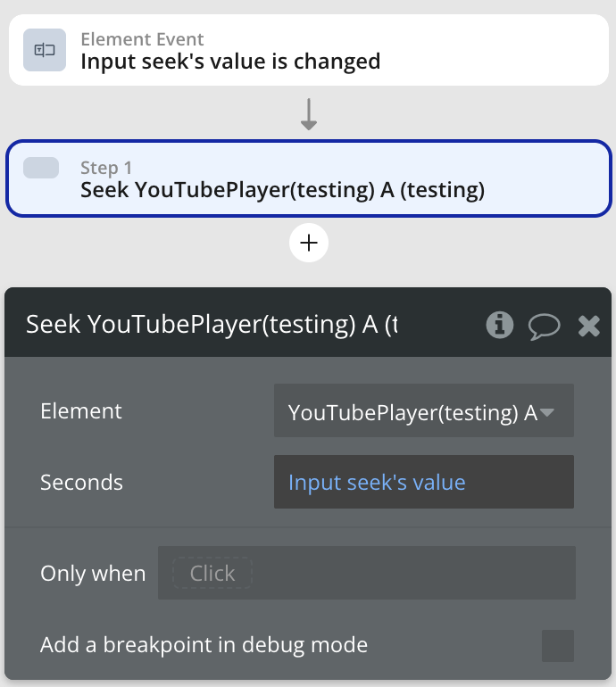Viewport: 616px width, 687px height.
Task: Click empty area of the Only when condition box
Action: pos(411,573)
